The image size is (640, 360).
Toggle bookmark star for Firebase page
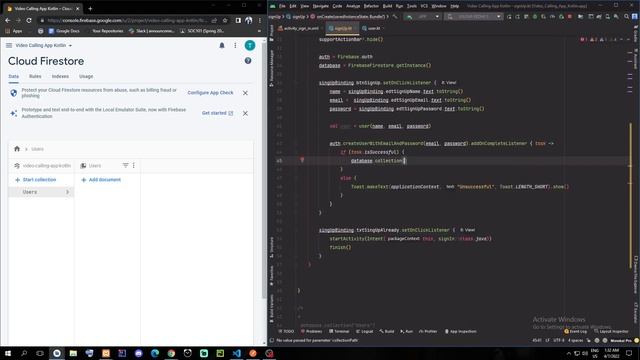click(x=225, y=20)
